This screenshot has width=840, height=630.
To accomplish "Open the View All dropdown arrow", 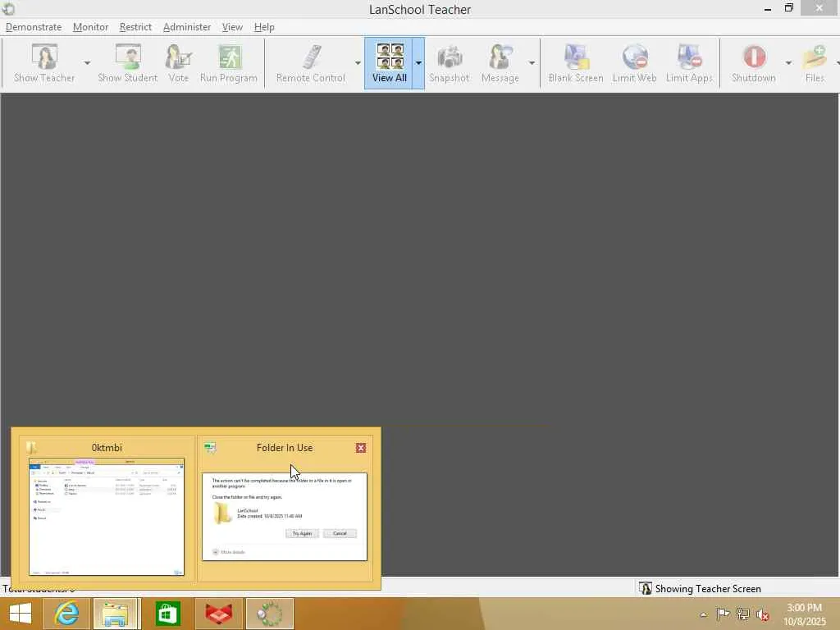I will click(x=418, y=63).
